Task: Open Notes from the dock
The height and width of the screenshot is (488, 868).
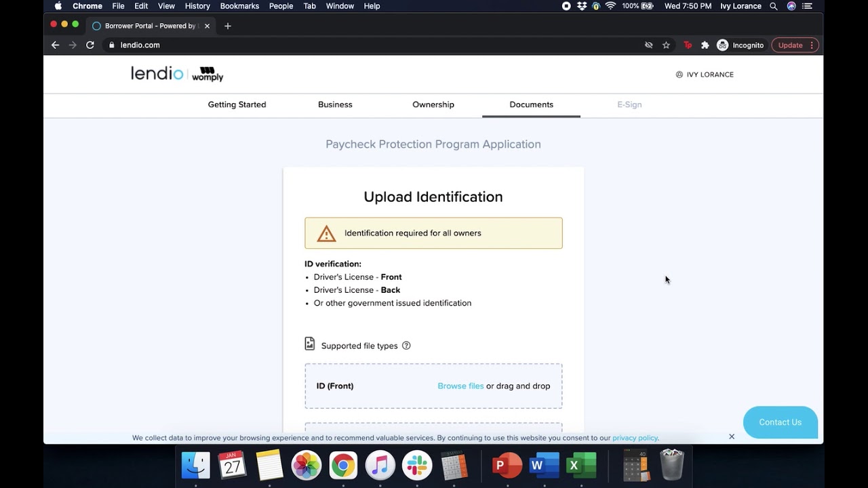Action: pos(269,466)
